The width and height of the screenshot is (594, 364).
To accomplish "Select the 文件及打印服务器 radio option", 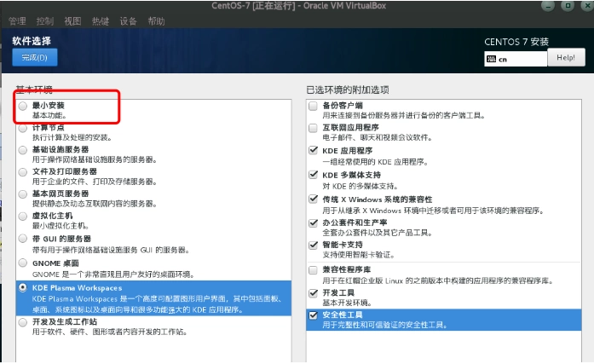I will tap(23, 172).
